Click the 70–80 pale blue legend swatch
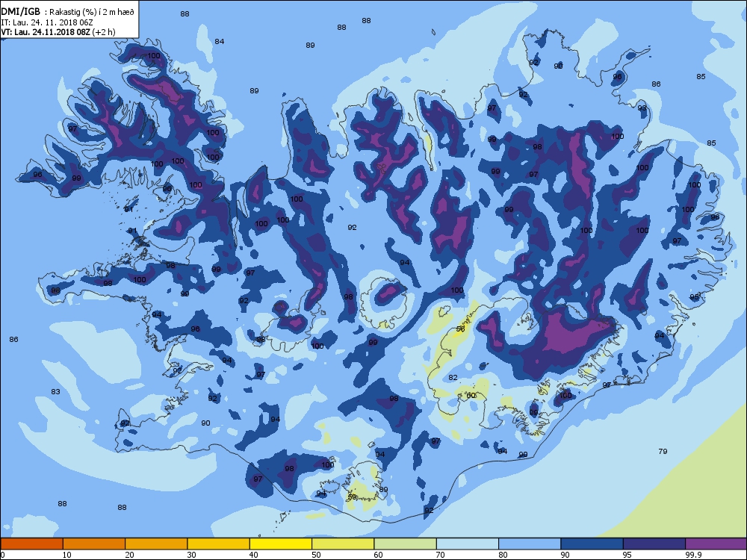747x560 pixels. (x=468, y=544)
